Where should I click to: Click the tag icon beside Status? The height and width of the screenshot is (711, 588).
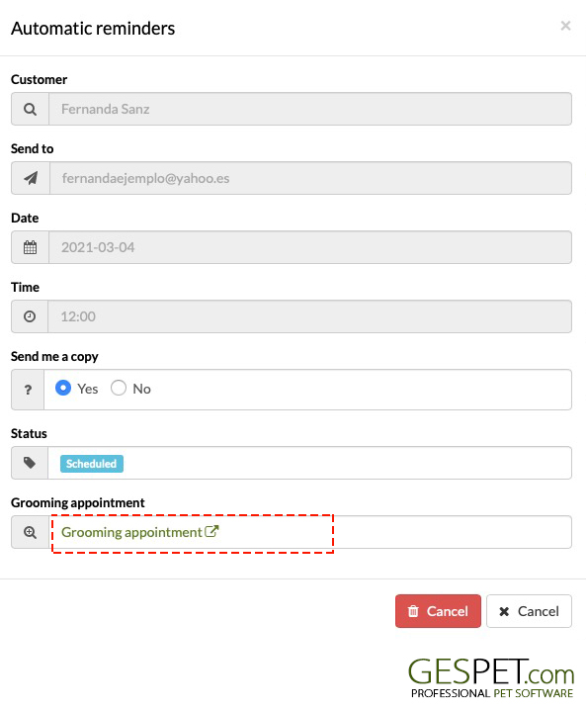tap(30, 463)
